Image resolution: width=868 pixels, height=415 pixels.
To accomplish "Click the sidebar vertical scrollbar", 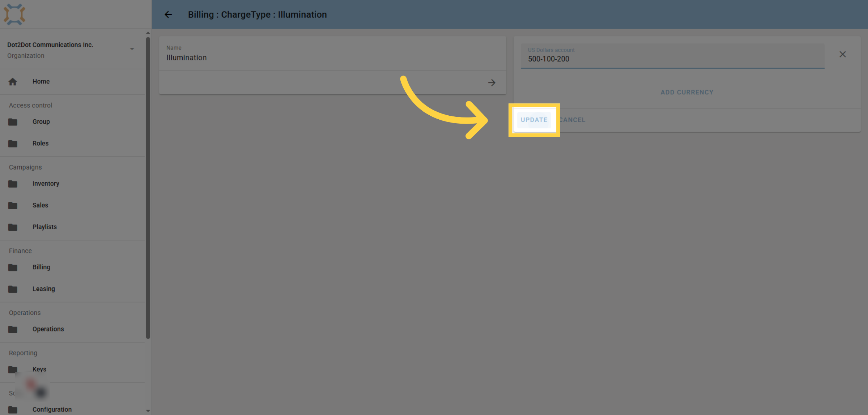I will coord(148,188).
